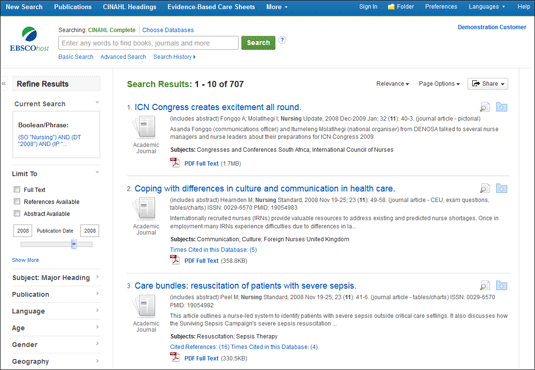Enable the Full Text limiter

pos(17,189)
